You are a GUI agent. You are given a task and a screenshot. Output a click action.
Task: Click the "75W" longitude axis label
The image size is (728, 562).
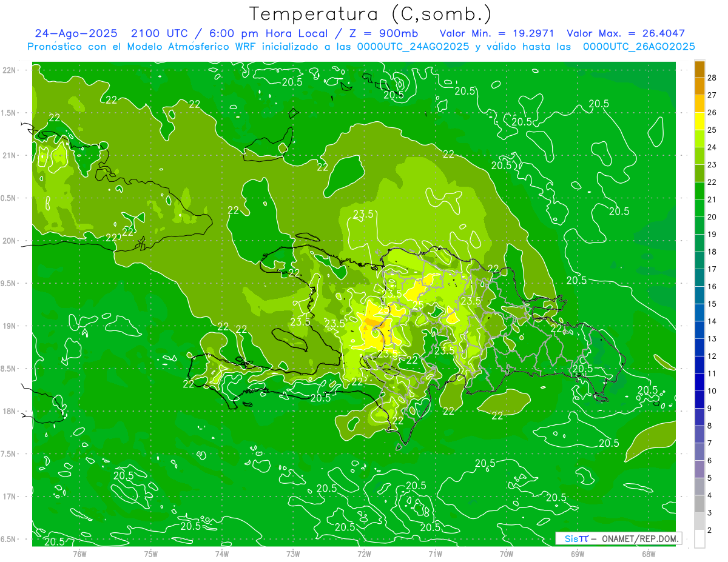point(151,554)
